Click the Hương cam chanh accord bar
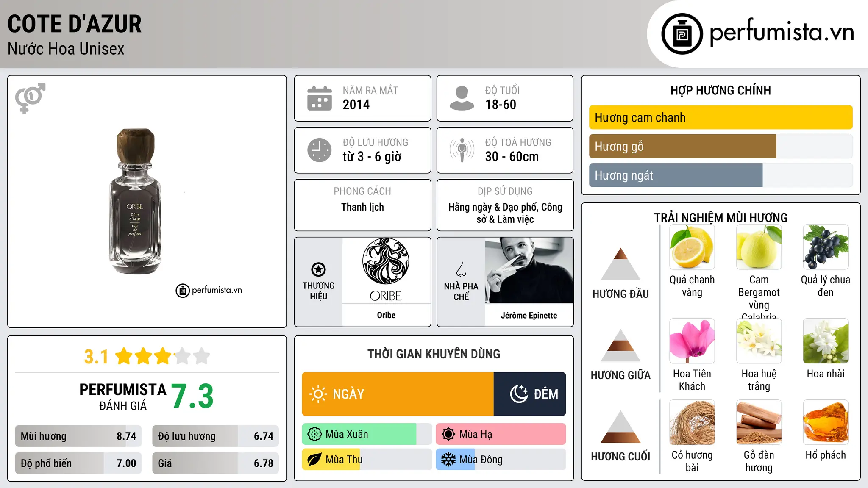The image size is (868, 488). [721, 117]
